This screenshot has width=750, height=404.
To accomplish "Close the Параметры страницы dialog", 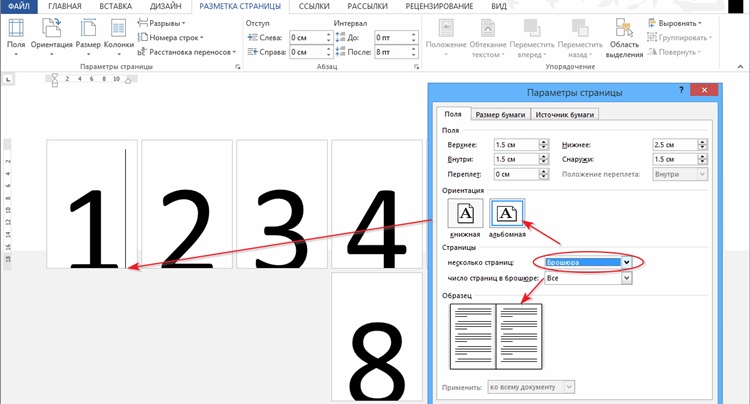I will click(x=705, y=90).
